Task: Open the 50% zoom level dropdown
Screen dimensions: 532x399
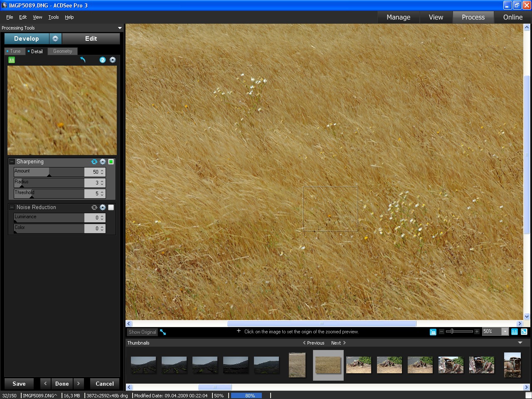Action: (505, 332)
